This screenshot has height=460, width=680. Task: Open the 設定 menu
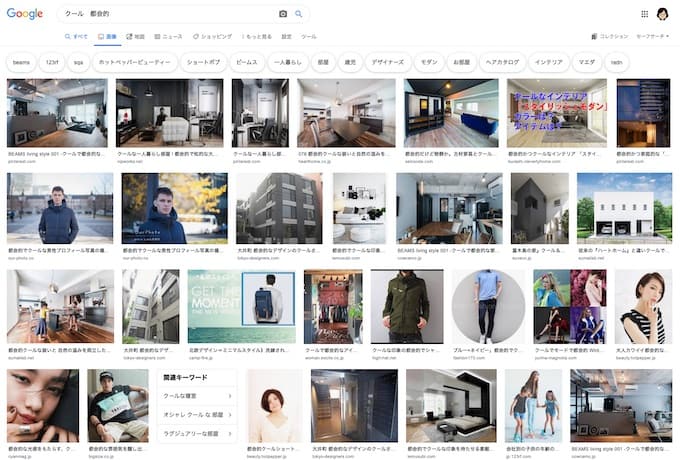286,36
